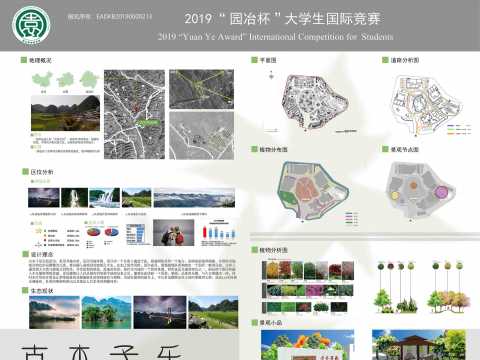Open the green field photo in 区位分析 row
Viewport: 480px width, 360px height.
[x=136, y=197]
